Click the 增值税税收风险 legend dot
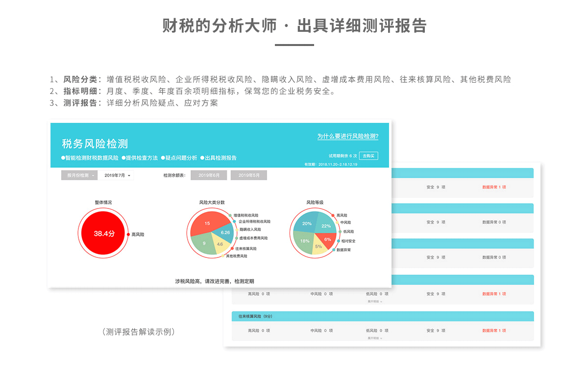The width and height of the screenshot is (588, 370). coord(230,215)
